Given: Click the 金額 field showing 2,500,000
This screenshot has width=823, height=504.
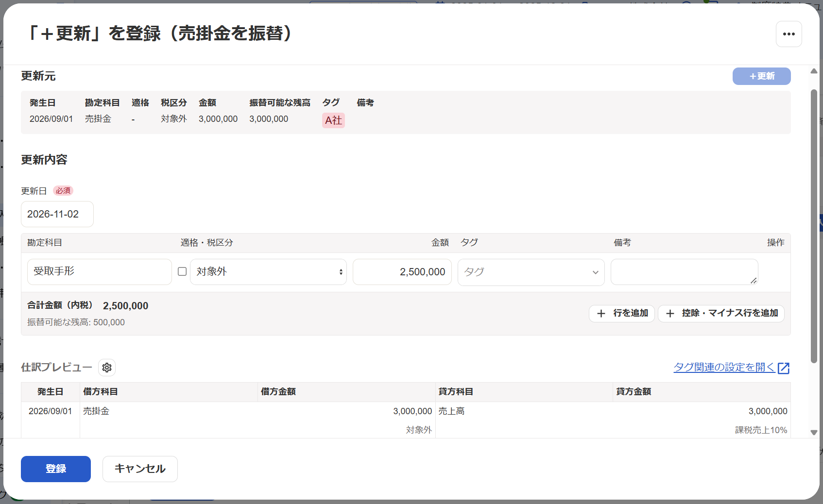Looking at the screenshot, I should pyautogui.click(x=402, y=272).
